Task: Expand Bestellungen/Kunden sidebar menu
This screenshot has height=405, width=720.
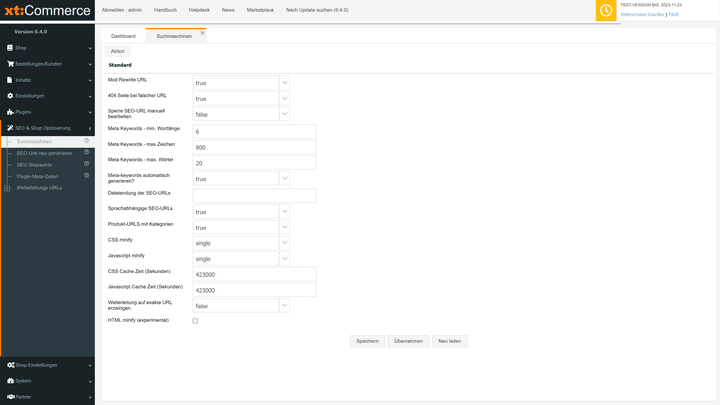Action: click(x=90, y=64)
